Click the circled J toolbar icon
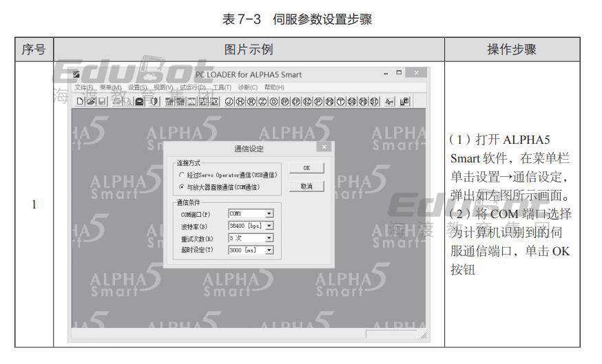This screenshot has width=602, height=364. pos(229,101)
